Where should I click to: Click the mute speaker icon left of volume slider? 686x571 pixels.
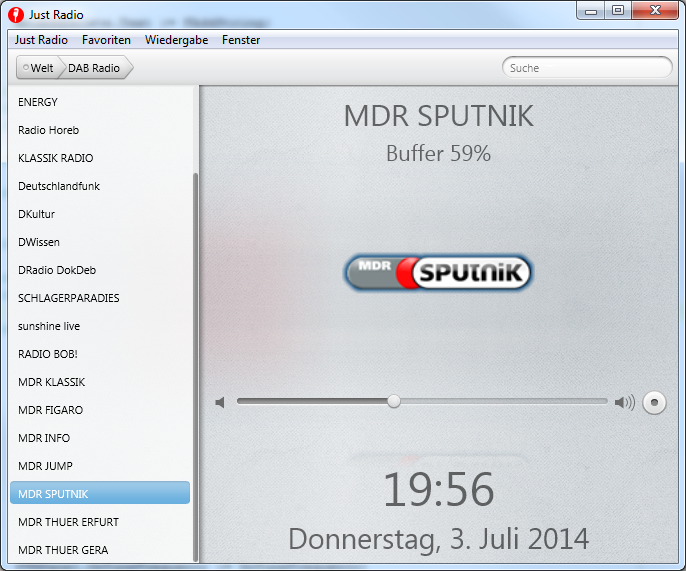(220, 402)
